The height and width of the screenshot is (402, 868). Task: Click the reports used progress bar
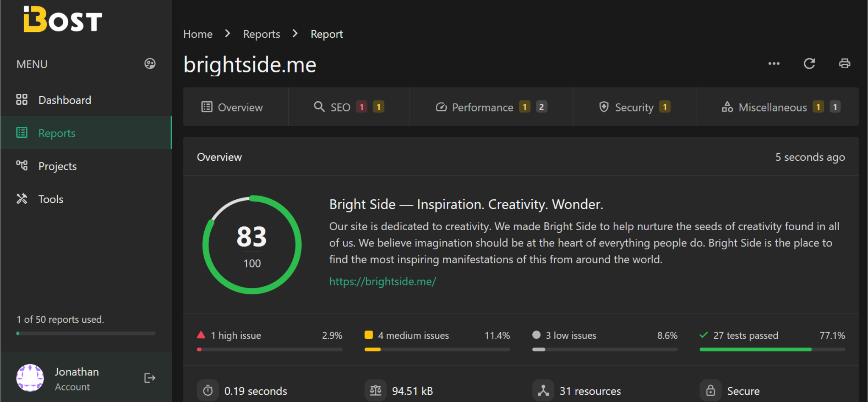pyautogui.click(x=86, y=333)
